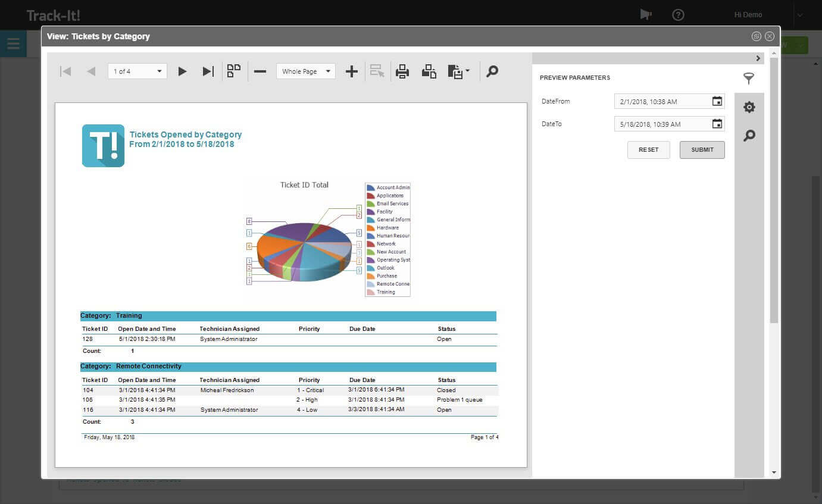Open export options dropdown
This screenshot has height=504, width=822.
click(x=458, y=72)
